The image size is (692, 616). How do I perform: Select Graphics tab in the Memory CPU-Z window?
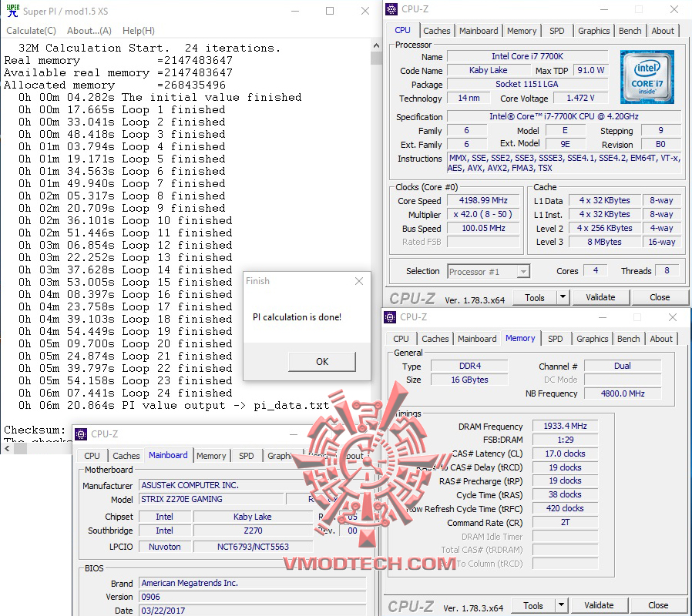[592, 339]
